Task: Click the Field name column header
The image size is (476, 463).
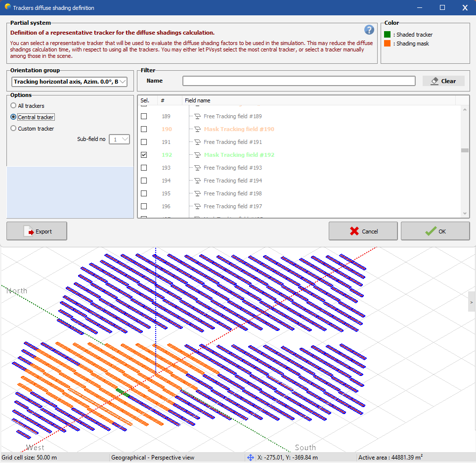Action: click(318, 100)
